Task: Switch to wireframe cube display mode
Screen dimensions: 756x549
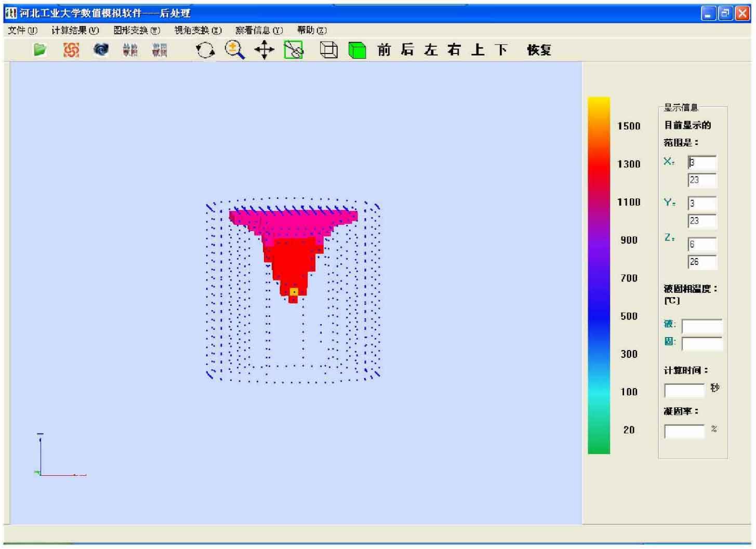Action: (x=329, y=50)
